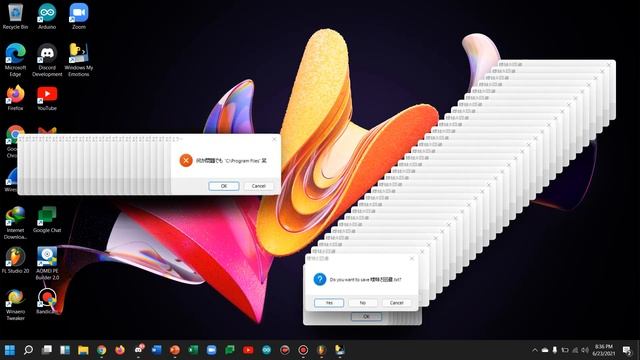The image size is (640, 360).
Task: Click OK in the Program Files error dialog
Action: point(224,186)
